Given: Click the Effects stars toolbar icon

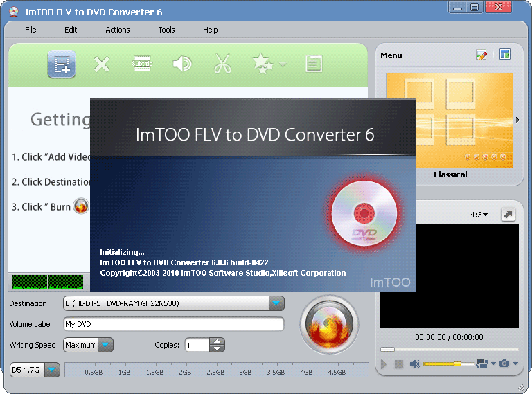Looking at the screenshot, I should pyautogui.click(x=263, y=64).
